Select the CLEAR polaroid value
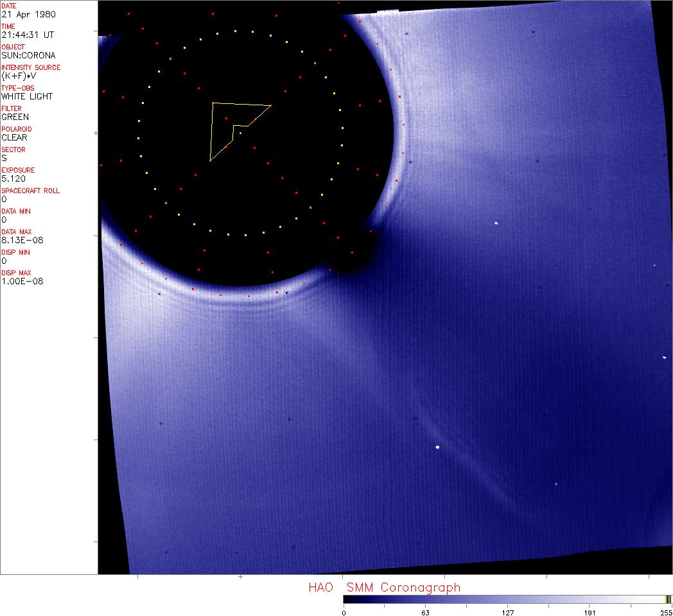The height and width of the screenshot is (616, 673). [x=14, y=137]
